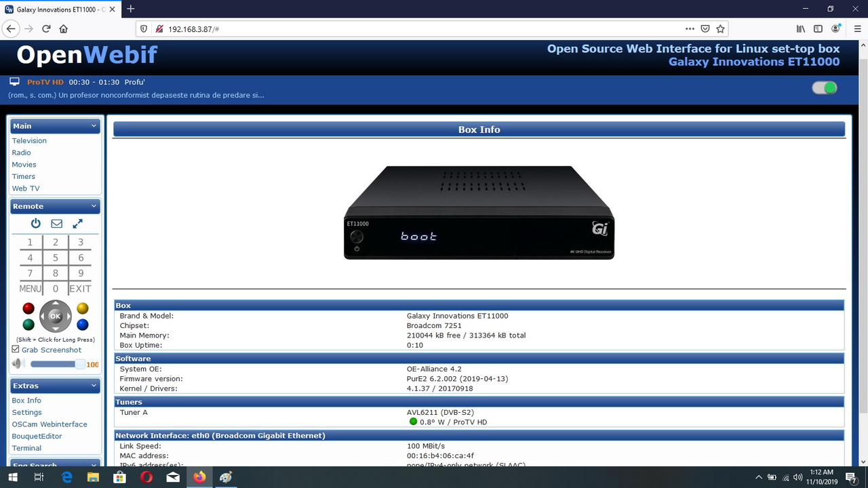The image size is (868, 488).
Task: Open the Firefox account icon
Action: pos(836,29)
